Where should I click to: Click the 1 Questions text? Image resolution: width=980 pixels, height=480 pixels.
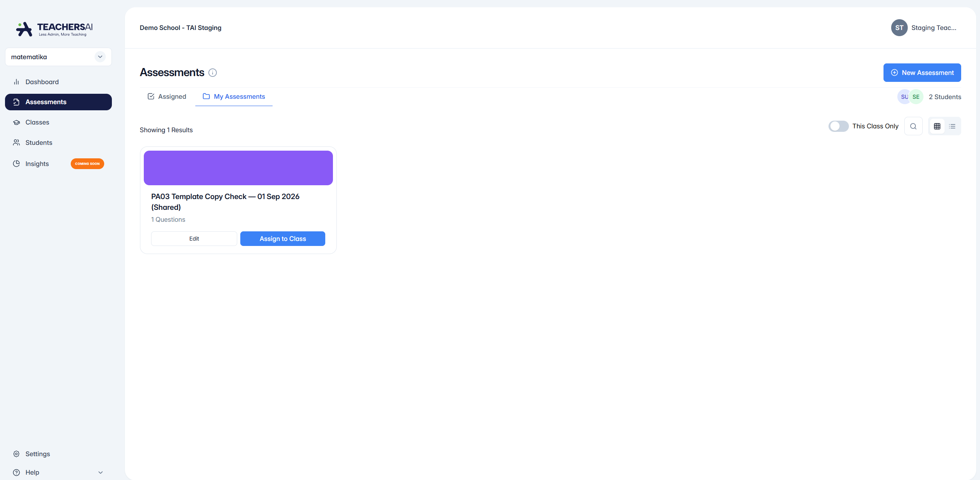[168, 219]
